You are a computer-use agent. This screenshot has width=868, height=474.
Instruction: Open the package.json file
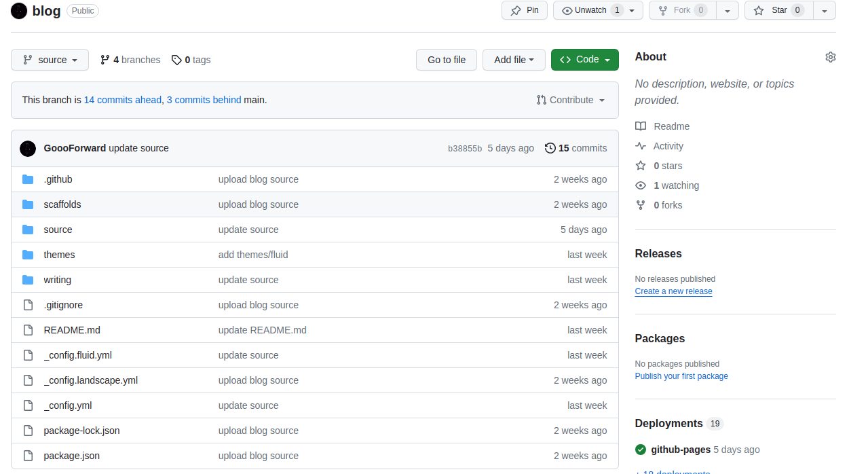click(x=72, y=456)
